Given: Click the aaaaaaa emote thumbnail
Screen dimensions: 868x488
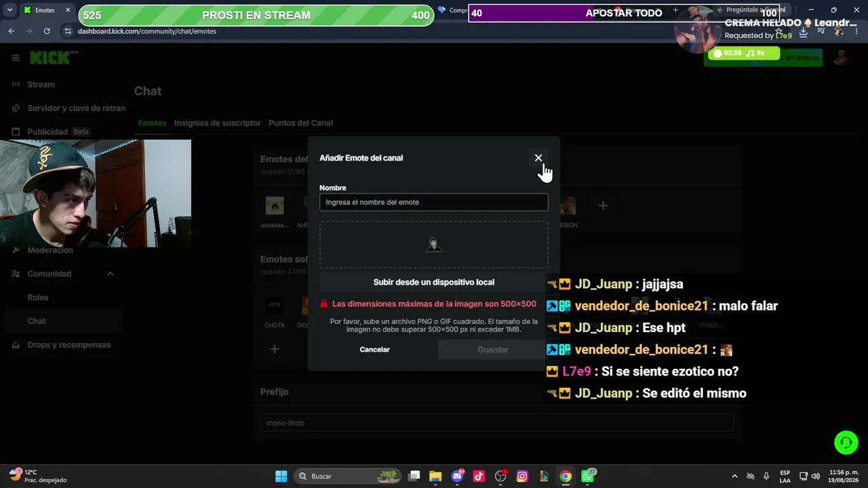Looking at the screenshot, I should 275,205.
